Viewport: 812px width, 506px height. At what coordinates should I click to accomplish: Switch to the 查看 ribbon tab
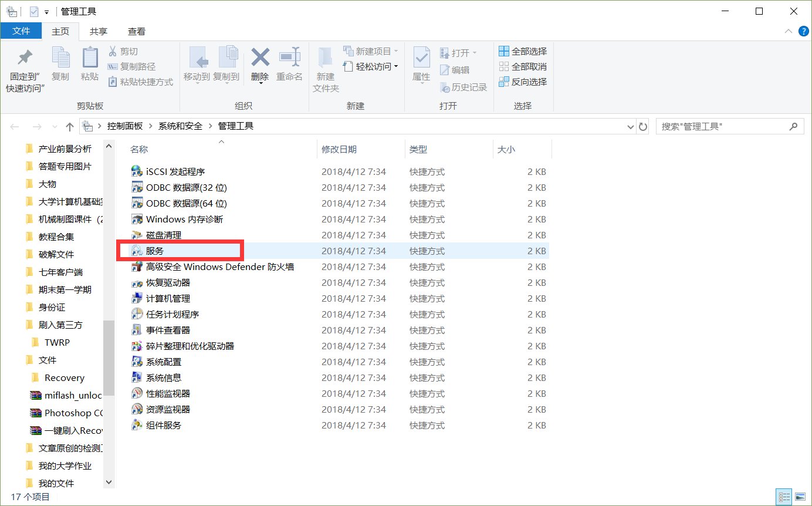[136, 31]
